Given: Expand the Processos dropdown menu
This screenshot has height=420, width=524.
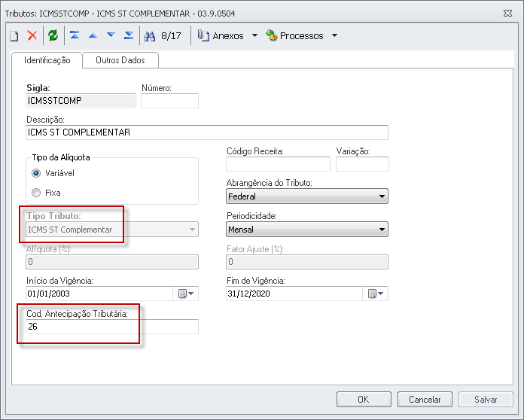Looking at the screenshot, I should 334,35.
